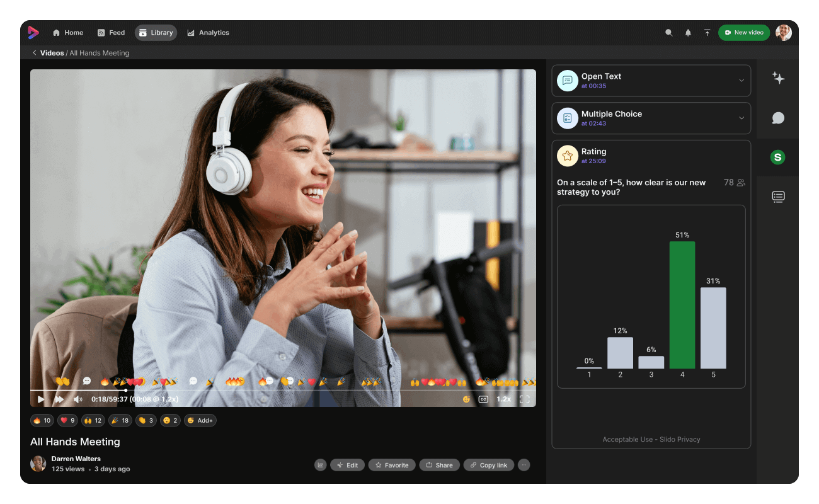Go to the Feed tab
Screen dimensions: 819x504
click(111, 33)
